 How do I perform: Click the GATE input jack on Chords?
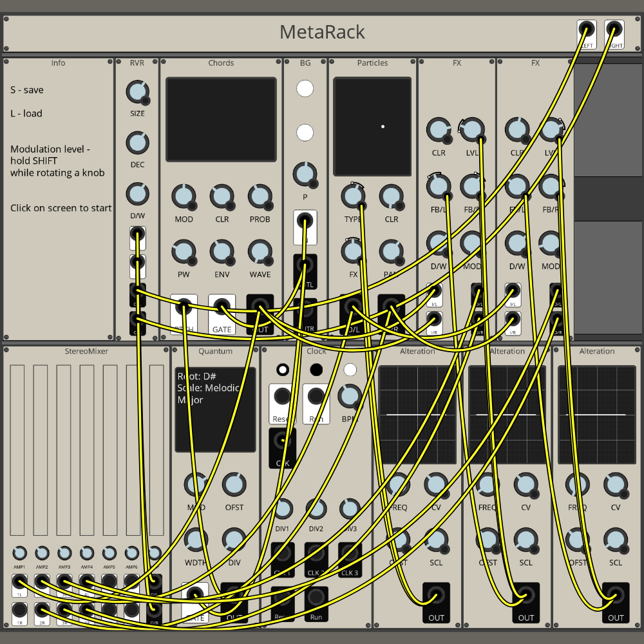click(x=222, y=307)
